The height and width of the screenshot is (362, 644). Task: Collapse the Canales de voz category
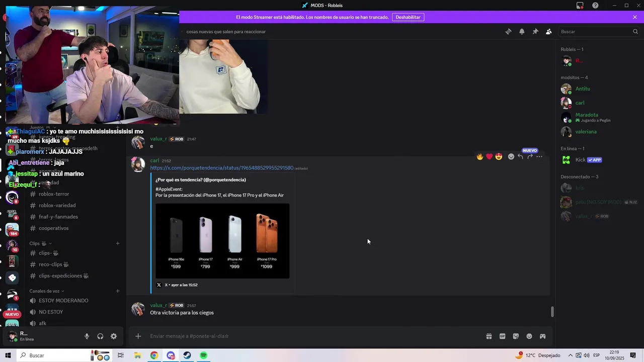47,291
